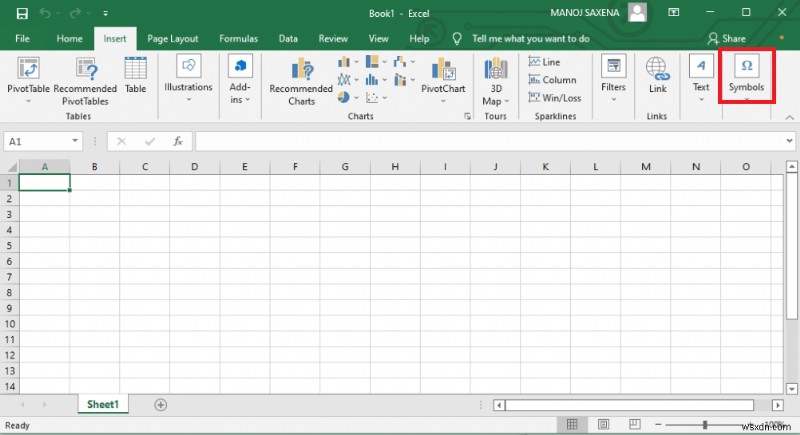Click the Zoom Out minus button

(x=658, y=424)
